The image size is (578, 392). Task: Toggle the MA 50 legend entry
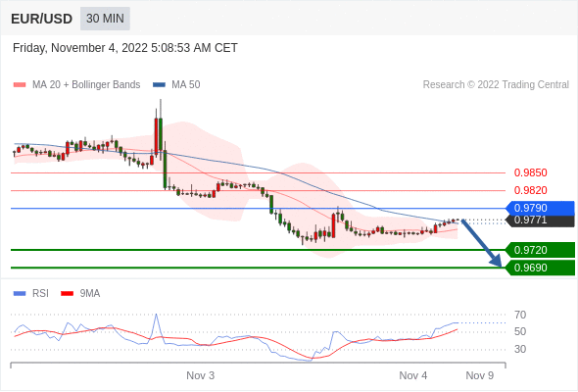point(176,85)
